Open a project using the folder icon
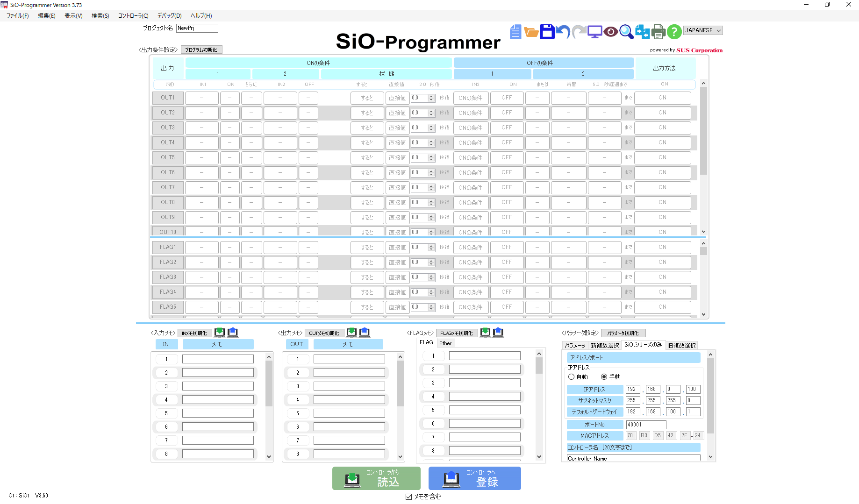 (531, 32)
